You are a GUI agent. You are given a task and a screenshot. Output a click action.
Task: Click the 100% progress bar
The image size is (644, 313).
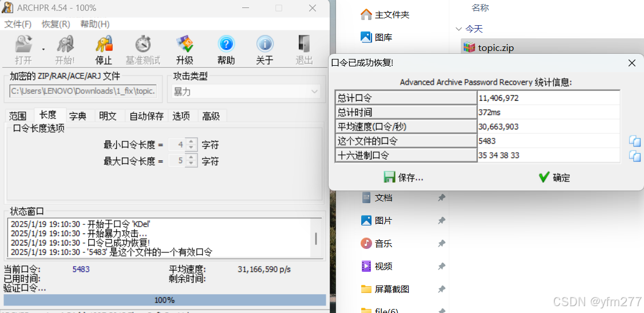pos(165,300)
